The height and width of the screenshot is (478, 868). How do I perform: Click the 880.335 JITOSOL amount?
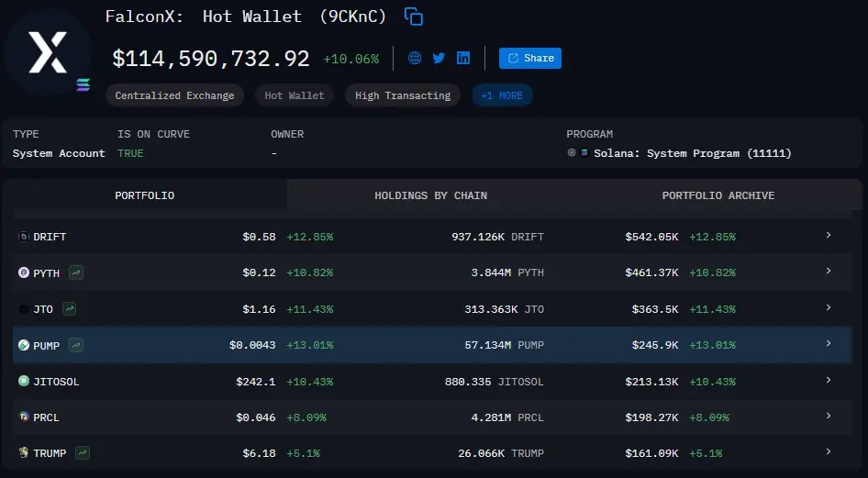click(495, 382)
